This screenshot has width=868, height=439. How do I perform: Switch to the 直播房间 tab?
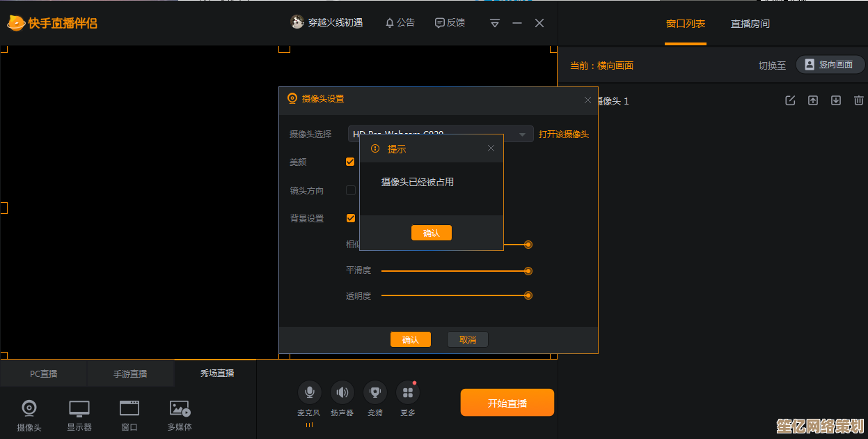(750, 24)
